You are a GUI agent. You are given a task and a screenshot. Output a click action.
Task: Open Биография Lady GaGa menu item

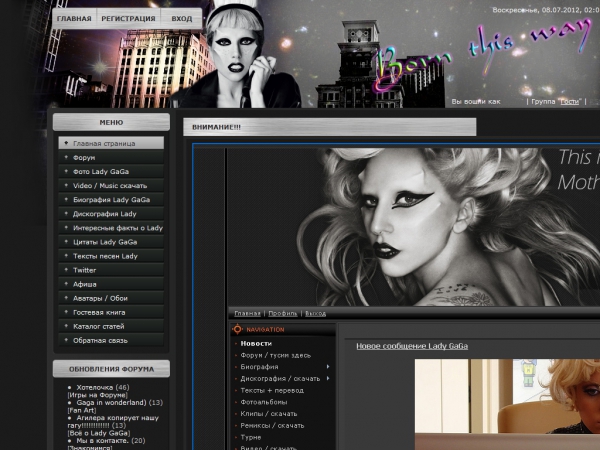coord(111,199)
